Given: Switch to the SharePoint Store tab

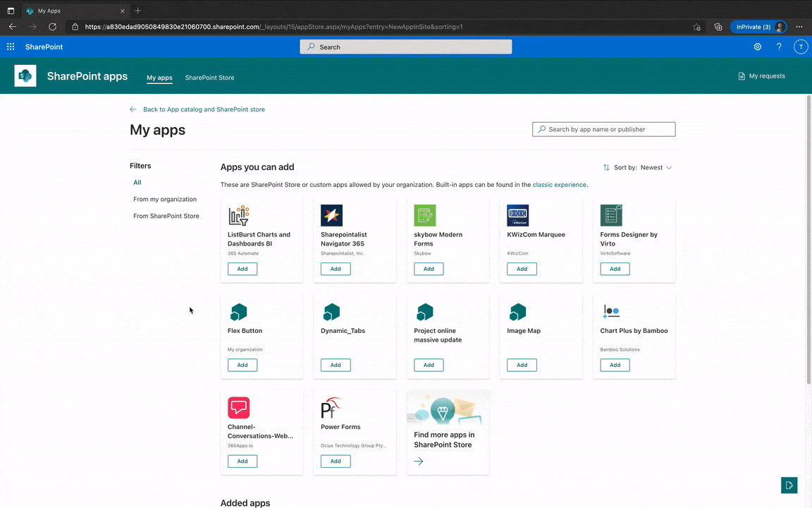Looking at the screenshot, I should click(x=209, y=78).
